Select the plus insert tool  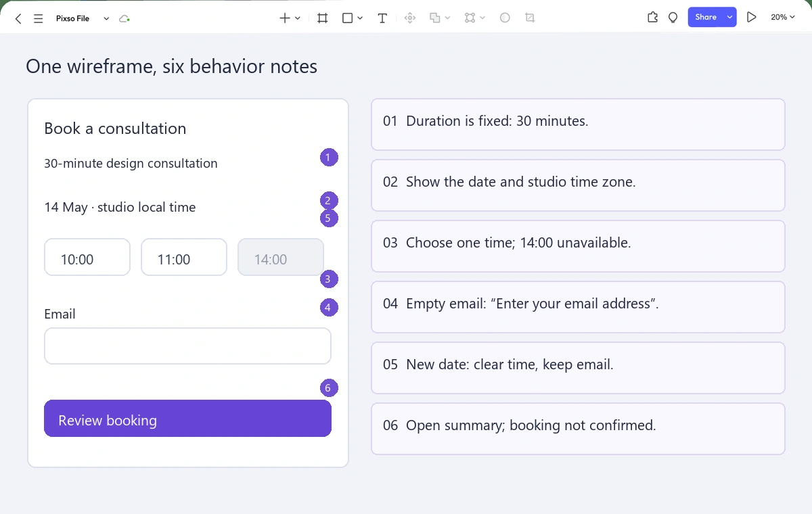click(285, 18)
